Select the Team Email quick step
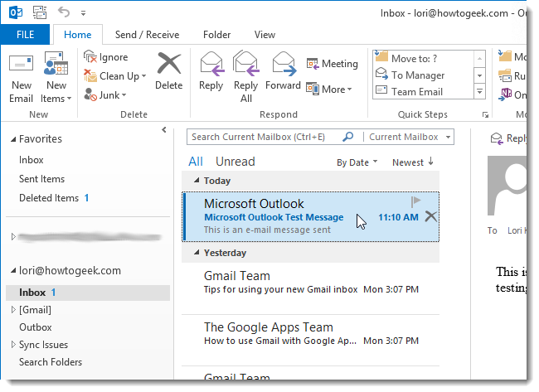The height and width of the screenshot is (392, 539). [x=424, y=91]
